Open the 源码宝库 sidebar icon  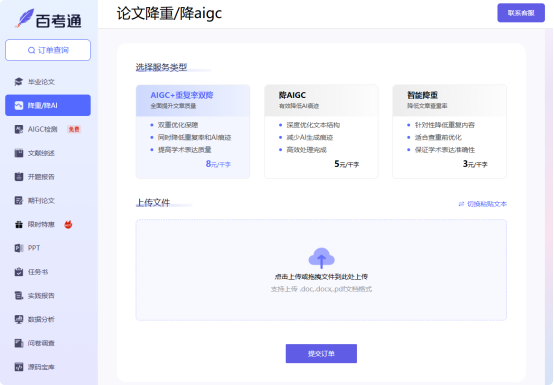click(x=18, y=367)
